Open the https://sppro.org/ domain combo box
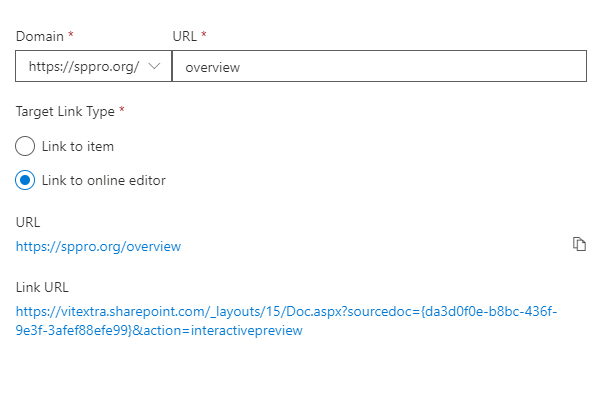This screenshot has width=600, height=400. [93, 66]
